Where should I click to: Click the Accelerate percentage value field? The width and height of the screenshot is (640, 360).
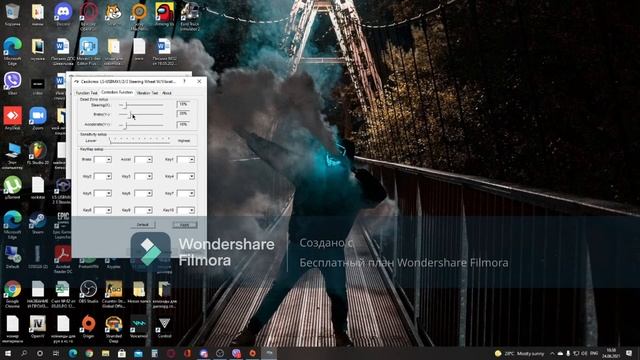[183, 124]
